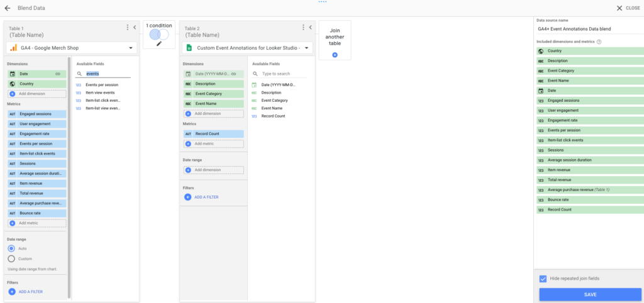This screenshot has width=644, height=303.
Task: Select Average purchase revenue metric in Table 1
Action: [36, 203]
